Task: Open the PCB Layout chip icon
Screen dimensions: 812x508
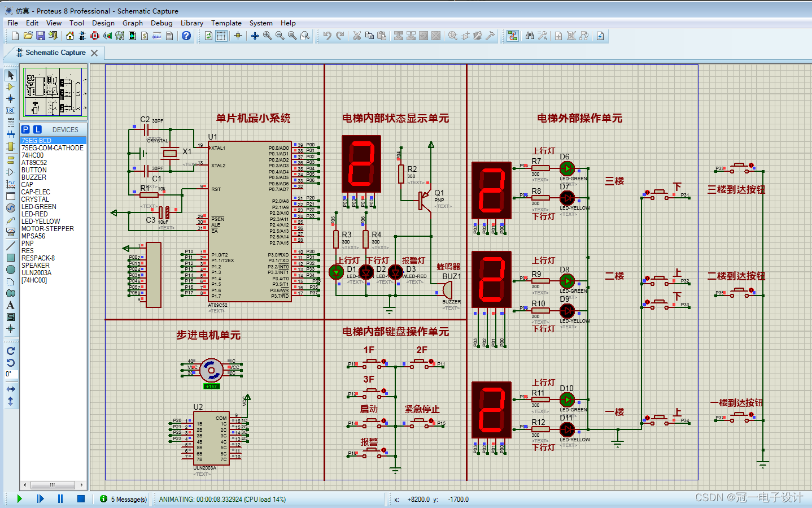Action: (94, 36)
